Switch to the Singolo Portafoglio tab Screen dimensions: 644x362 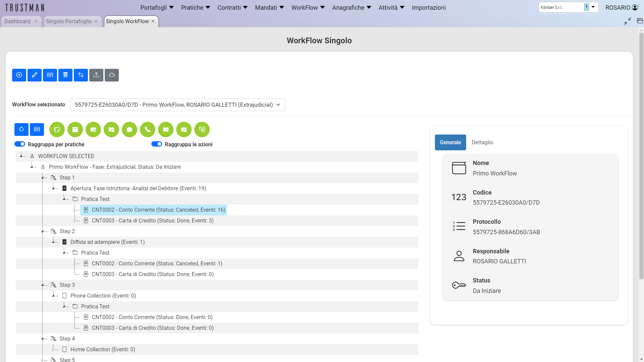69,21
